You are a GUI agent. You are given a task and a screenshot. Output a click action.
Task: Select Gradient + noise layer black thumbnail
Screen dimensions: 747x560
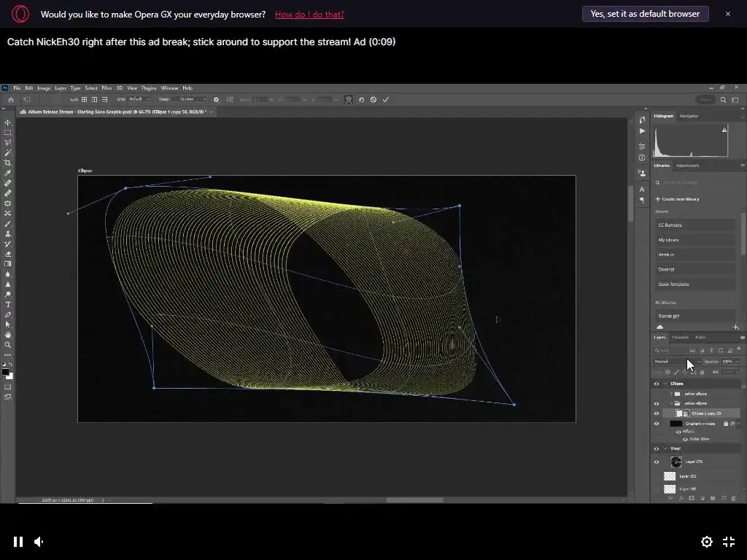tap(676, 424)
